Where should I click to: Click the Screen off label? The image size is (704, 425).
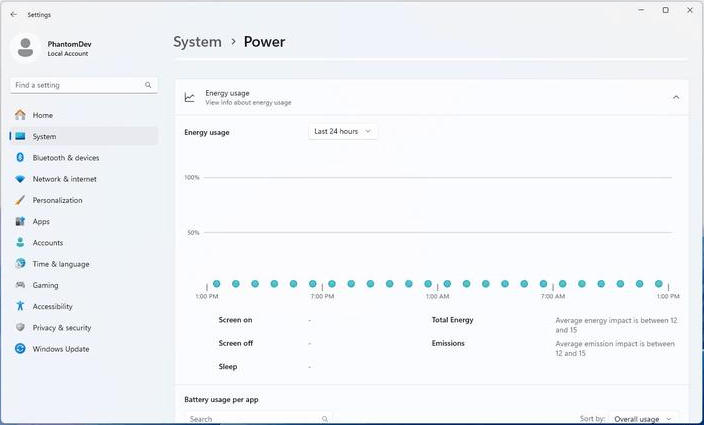[236, 343]
